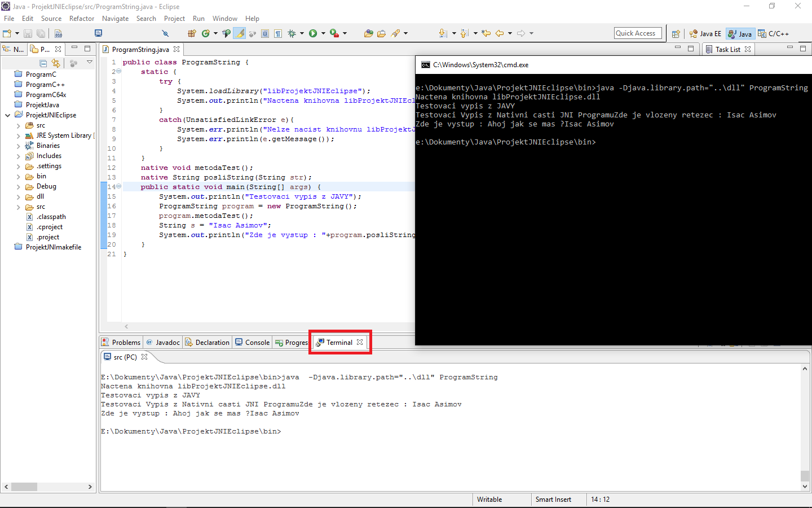This screenshot has width=812, height=508.
Task: Open the Debug tool in the toolbar
Action: 292,33
